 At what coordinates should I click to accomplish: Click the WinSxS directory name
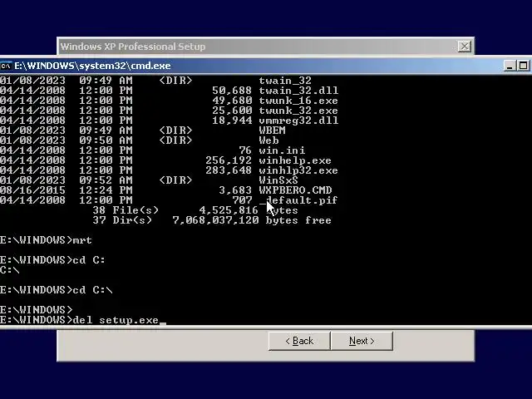(x=278, y=180)
